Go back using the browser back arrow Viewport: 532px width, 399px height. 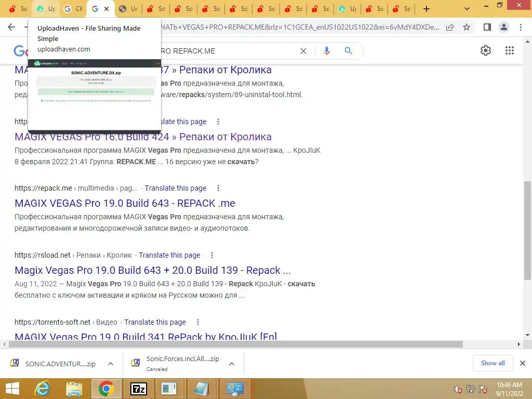click(11, 27)
